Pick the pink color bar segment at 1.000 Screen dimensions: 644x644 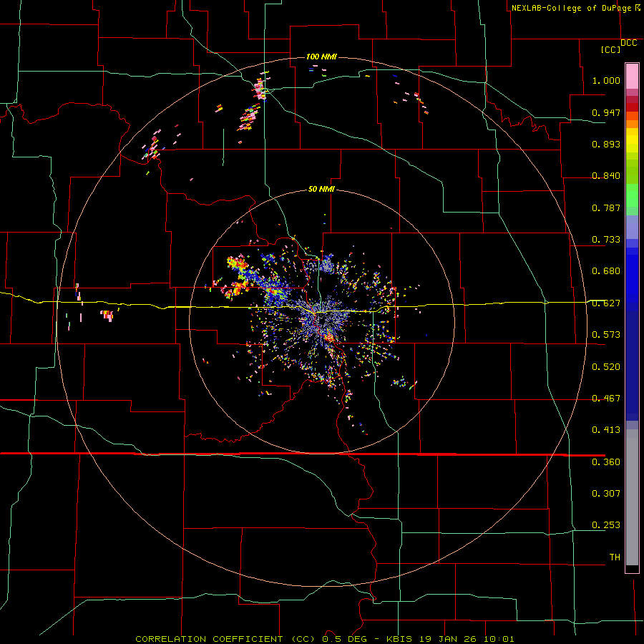point(632,77)
